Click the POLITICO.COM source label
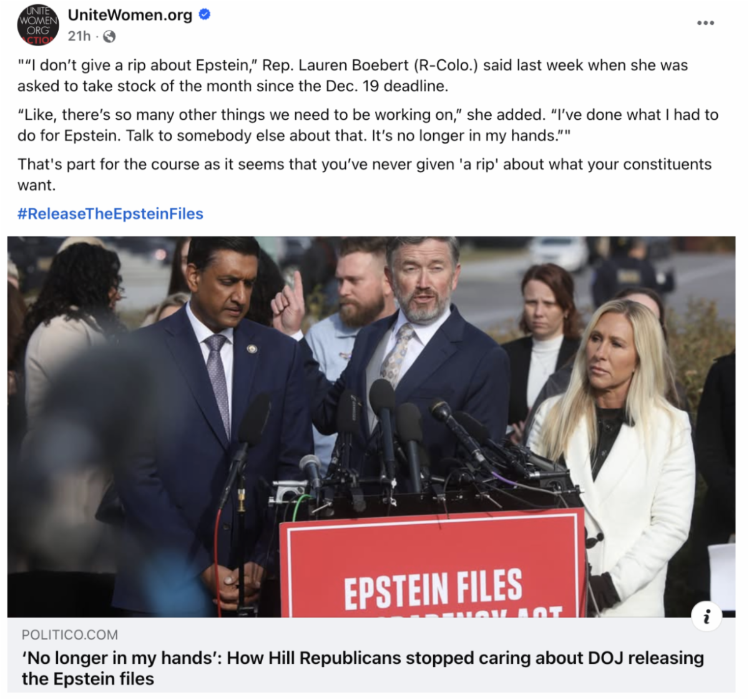This screenshot has width=749, height=700. pos(70,635)
